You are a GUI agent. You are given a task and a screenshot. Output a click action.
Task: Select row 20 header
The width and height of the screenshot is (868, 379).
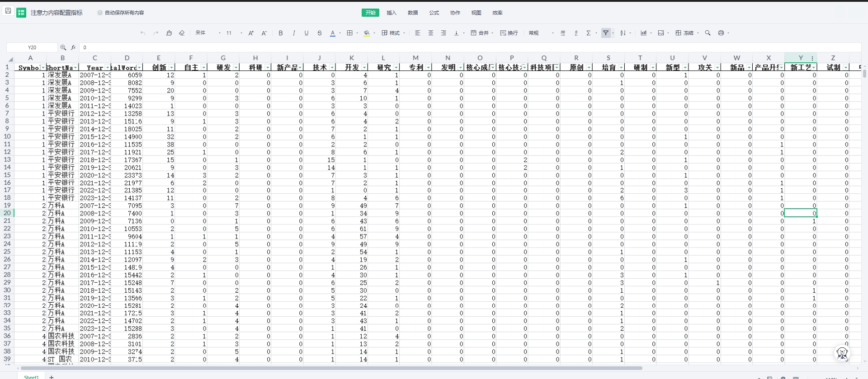[x=7, y=213]
